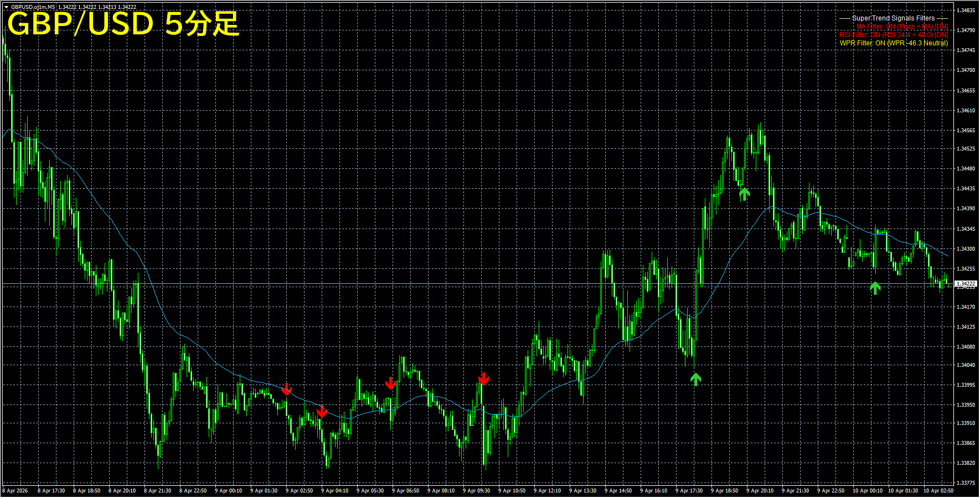This screenshot has height=498, width=980.
Task: Click the SuperTrend Signals Filters heading
Action: click(x=893, y=18)
